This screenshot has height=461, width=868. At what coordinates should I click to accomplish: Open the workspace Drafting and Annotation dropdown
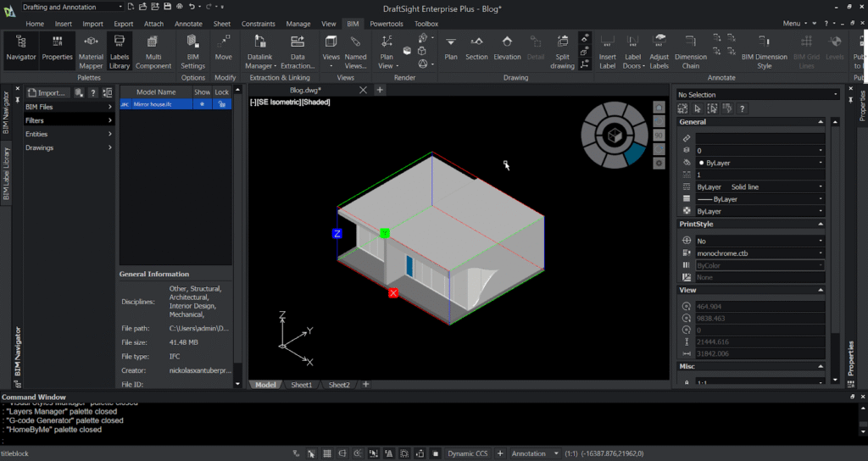(72, 7)
